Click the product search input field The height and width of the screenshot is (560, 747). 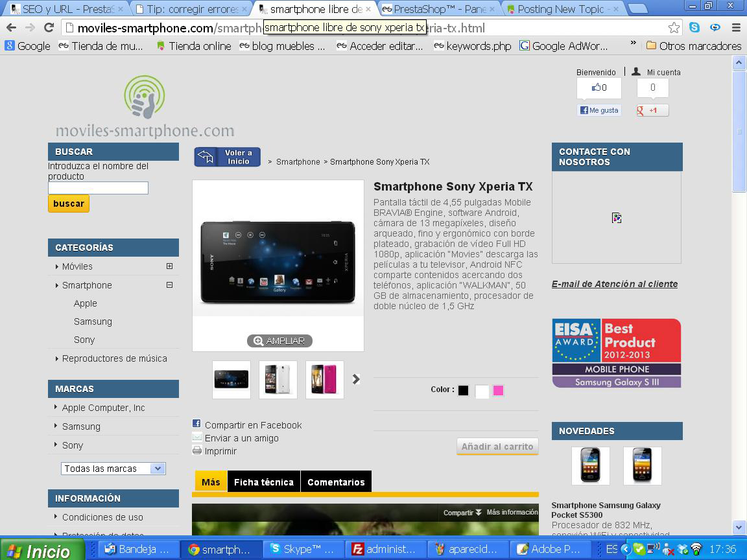98,188
